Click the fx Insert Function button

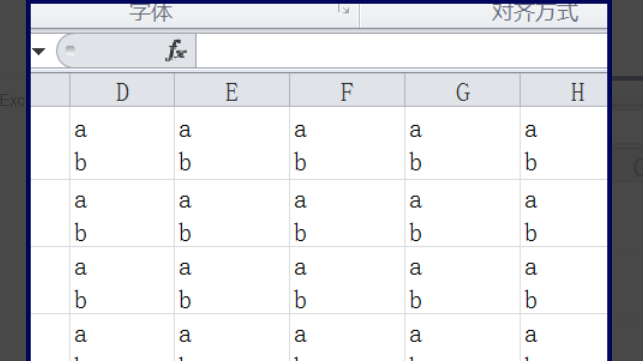177,50
